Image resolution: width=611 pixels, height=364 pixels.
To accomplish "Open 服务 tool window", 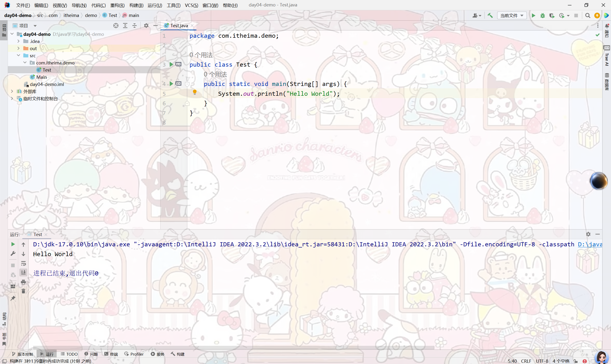I will 158,354.
